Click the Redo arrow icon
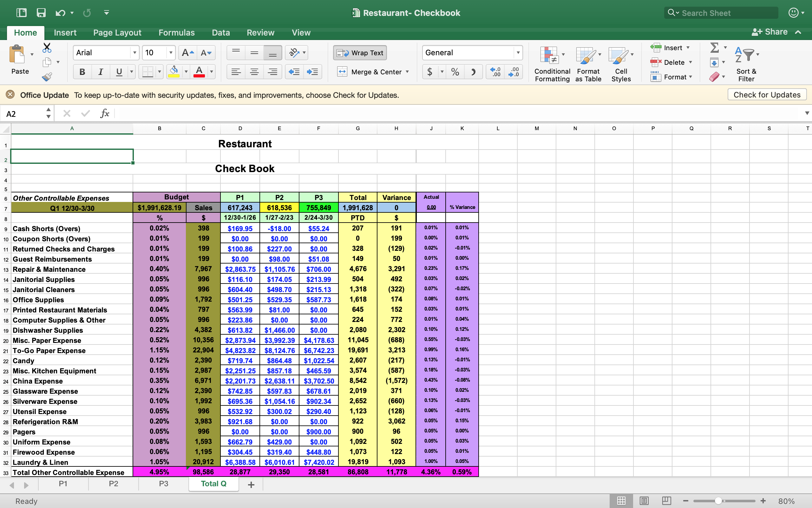Image resolution: width=812 pixels, height=508 pixels. click(x=87, y=13)
